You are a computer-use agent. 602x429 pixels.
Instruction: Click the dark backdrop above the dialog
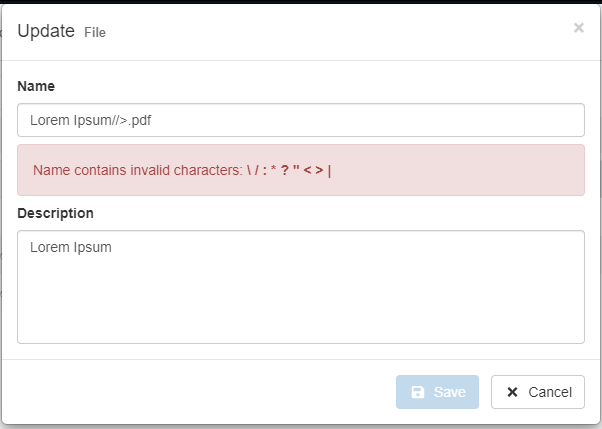[300, 1]
